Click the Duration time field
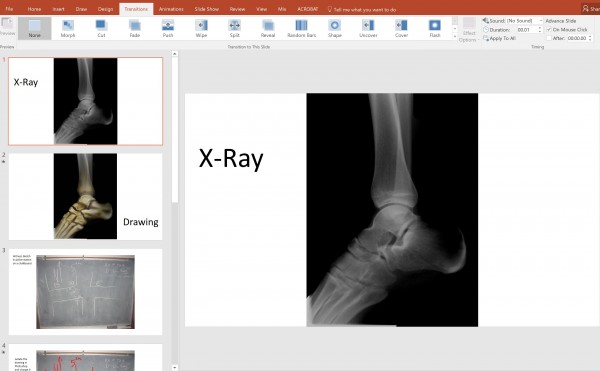This screenshot has height=371, width=600. pyautogui.click(x=527, y=29)
